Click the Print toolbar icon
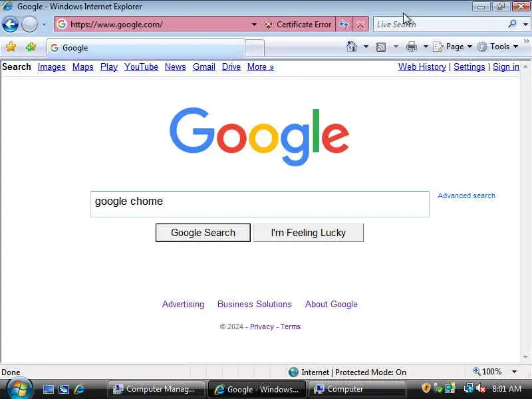Viewport: 532px width, 399px height. click(412, 47)
